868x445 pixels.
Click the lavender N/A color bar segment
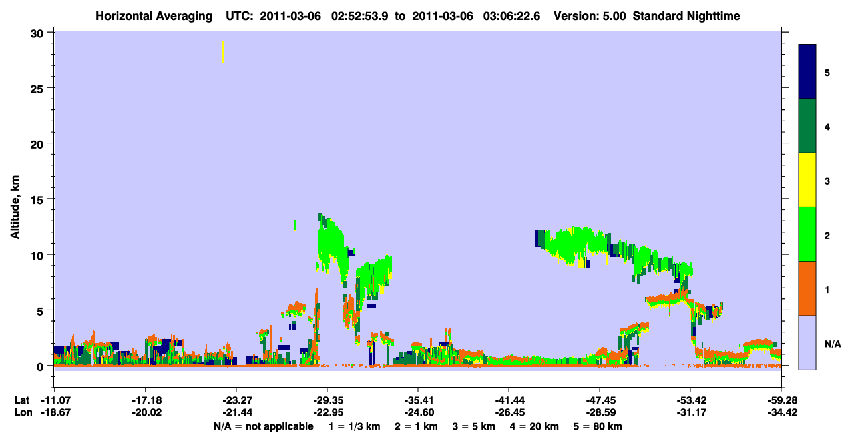point(807,342)
